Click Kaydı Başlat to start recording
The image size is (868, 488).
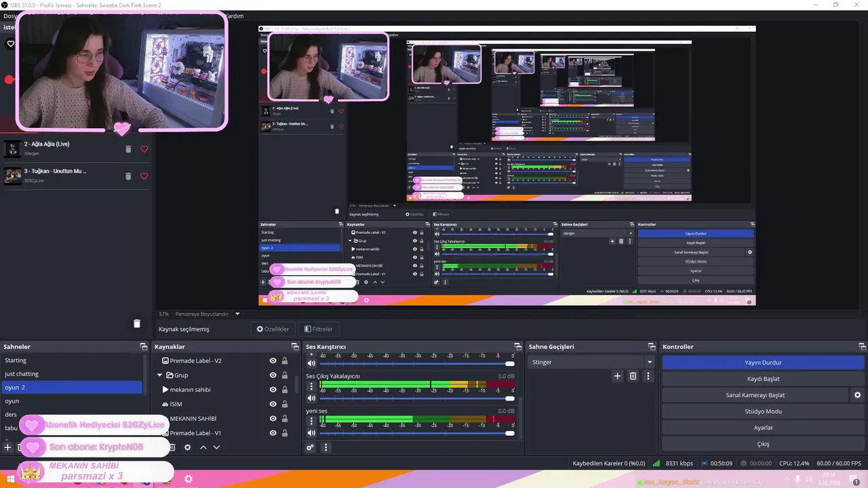tap(763, 379)
